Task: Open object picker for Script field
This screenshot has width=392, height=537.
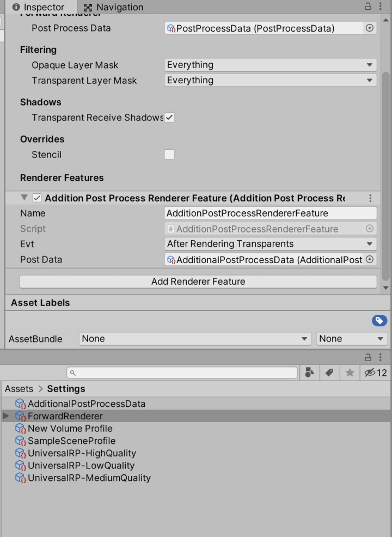Action: (x=369, y=228)
